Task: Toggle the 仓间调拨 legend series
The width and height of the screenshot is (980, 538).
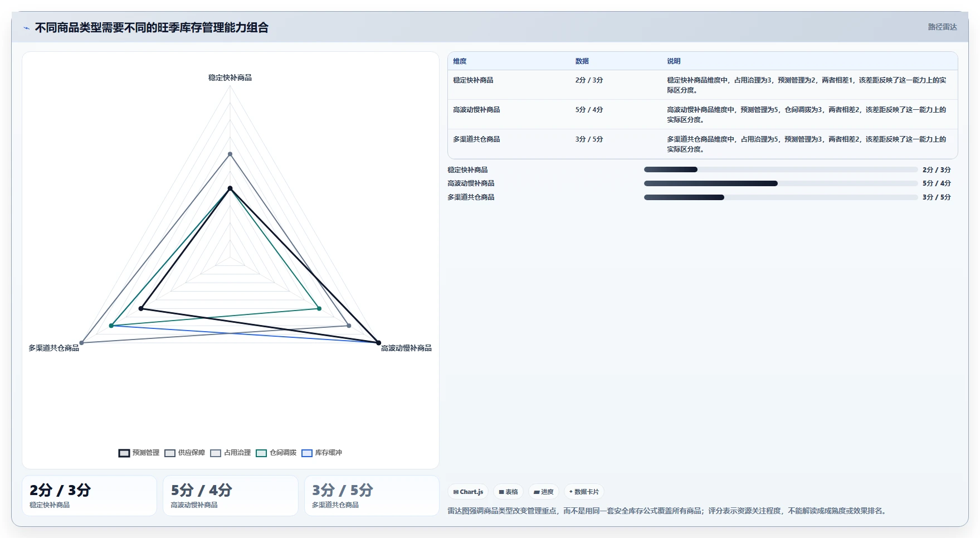Action: coord(276,453)
